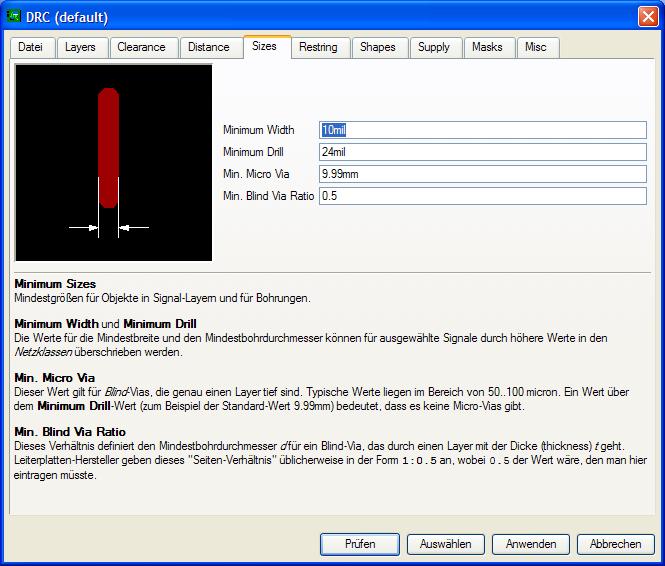
Task: Switch to the Masks tab
Action: click(487, 47)
